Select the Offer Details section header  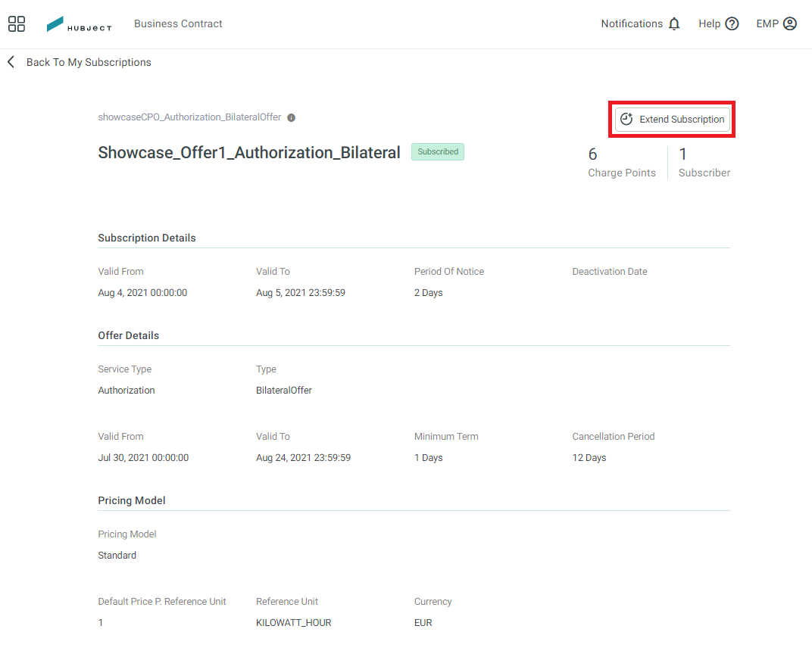[x=128, y=335]
